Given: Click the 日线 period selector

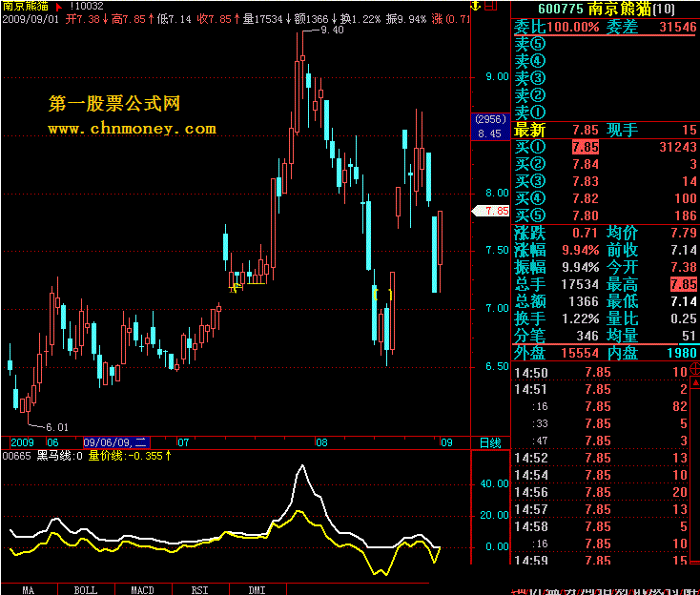Looking at the screenshot, I should pos(490,442).
